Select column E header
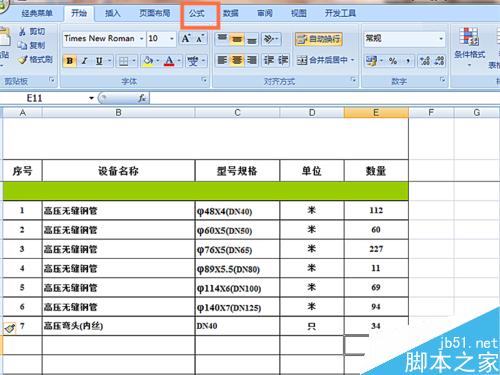500x375 pixels. pyautogui.click(x=376, y=113)
